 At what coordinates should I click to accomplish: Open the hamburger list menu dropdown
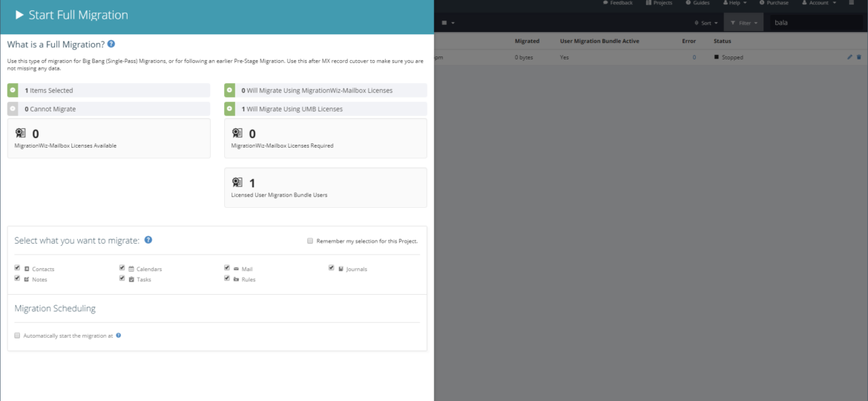click(x=448, y=23)
